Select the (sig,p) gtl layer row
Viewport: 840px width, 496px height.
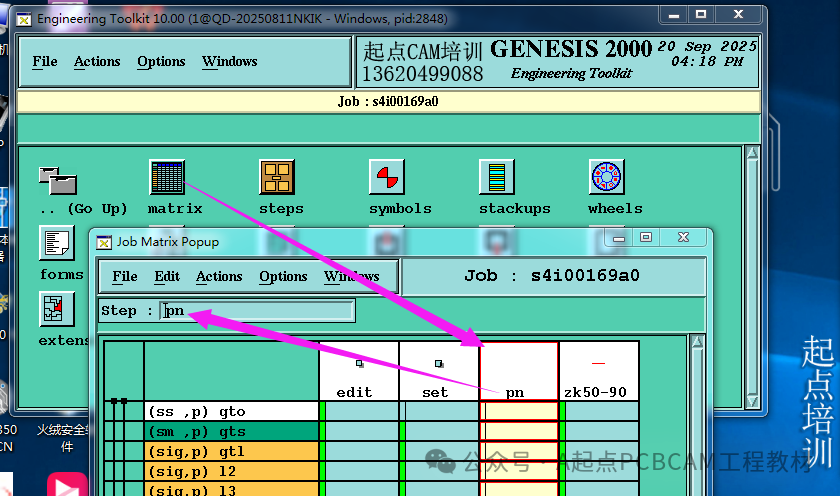point(231,452)
